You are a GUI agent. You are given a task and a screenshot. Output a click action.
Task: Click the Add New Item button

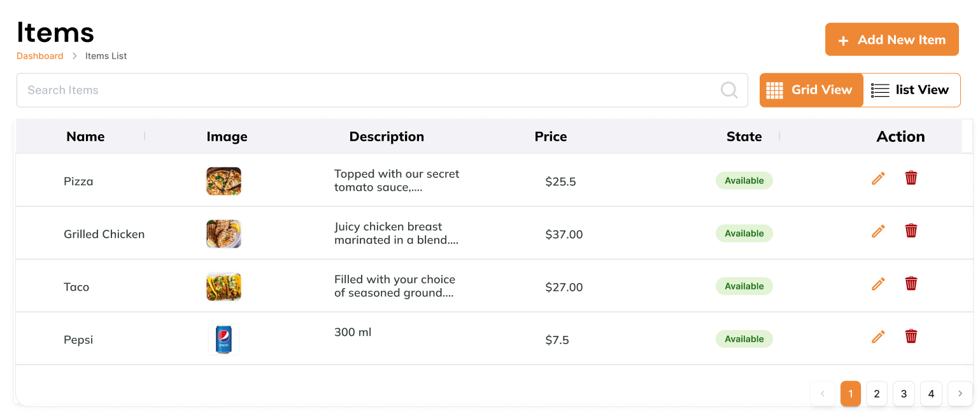tap(891, 39)
